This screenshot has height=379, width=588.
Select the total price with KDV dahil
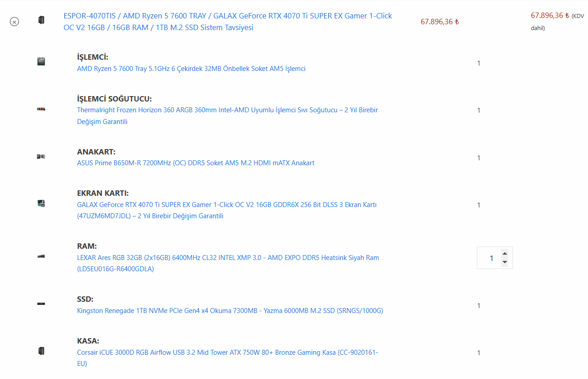(557, 22)
